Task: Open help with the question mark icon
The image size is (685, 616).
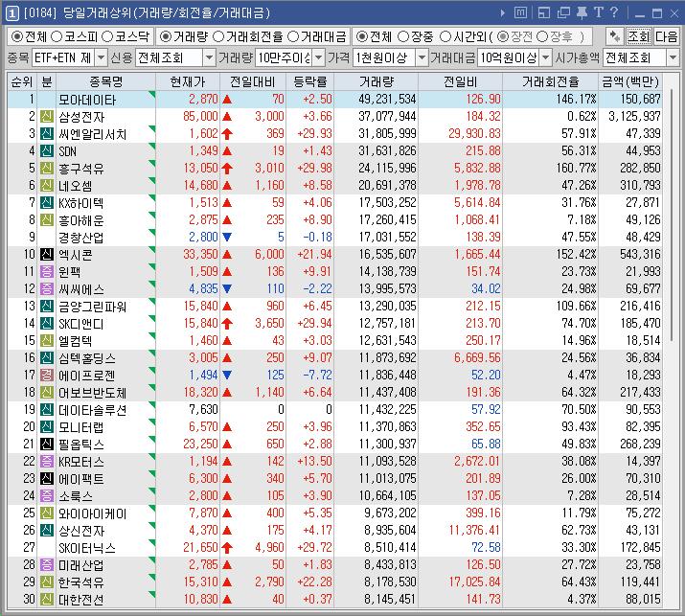Action: (x=614, y=12)
